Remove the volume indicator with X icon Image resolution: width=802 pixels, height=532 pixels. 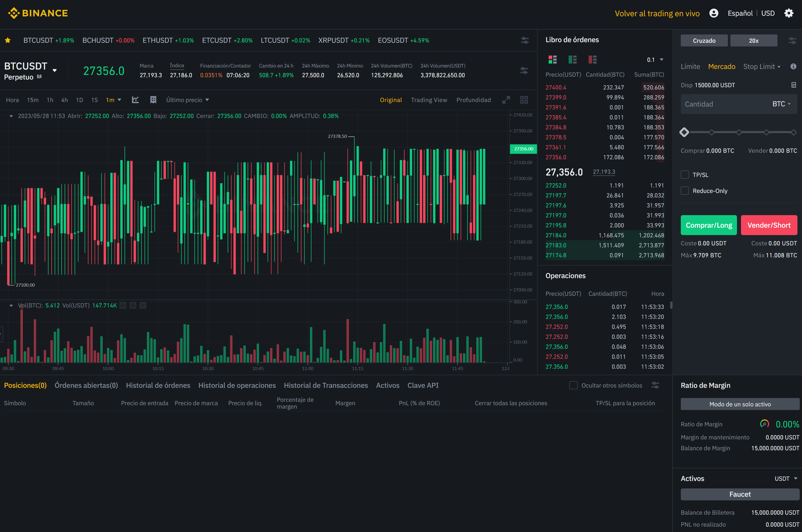pos(143,305)
